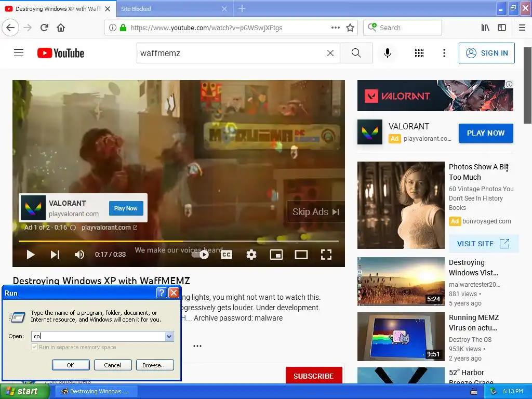Toggle closed captions CC button

pos(227,255)
